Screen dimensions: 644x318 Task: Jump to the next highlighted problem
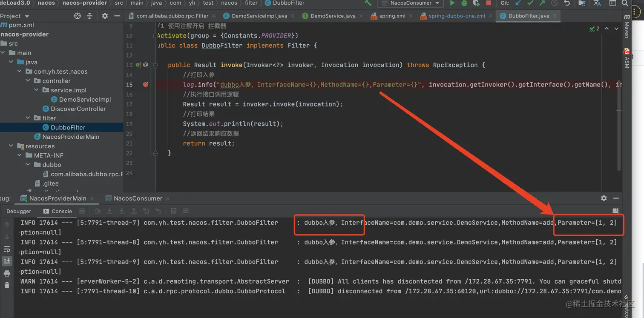[616, 29]
